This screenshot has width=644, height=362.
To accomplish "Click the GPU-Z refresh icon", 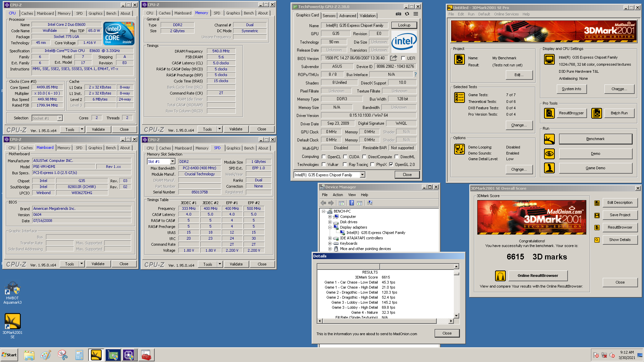I will [x=407, y=14].
